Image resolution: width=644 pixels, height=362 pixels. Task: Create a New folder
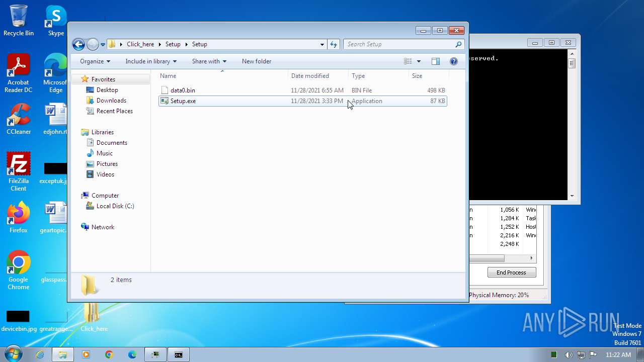[257, 61]
